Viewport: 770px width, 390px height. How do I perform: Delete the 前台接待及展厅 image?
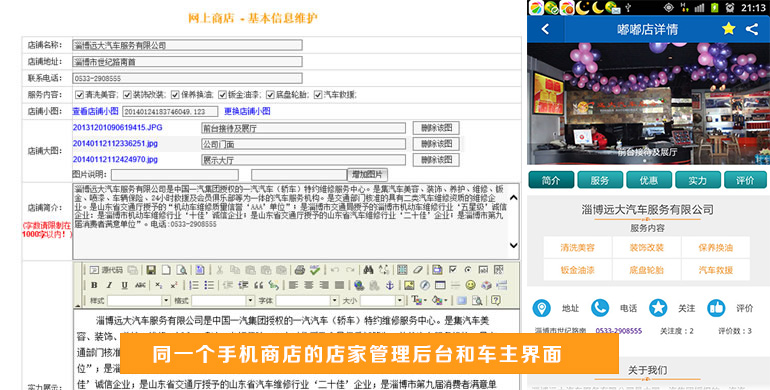pyautogui.click(x=436, y=128)
